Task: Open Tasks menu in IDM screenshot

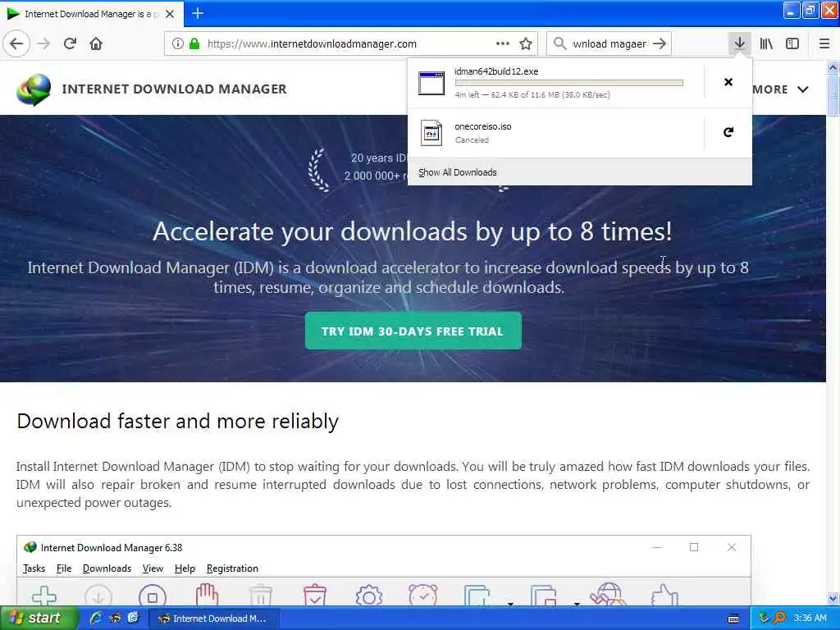Action: [34, 568]
